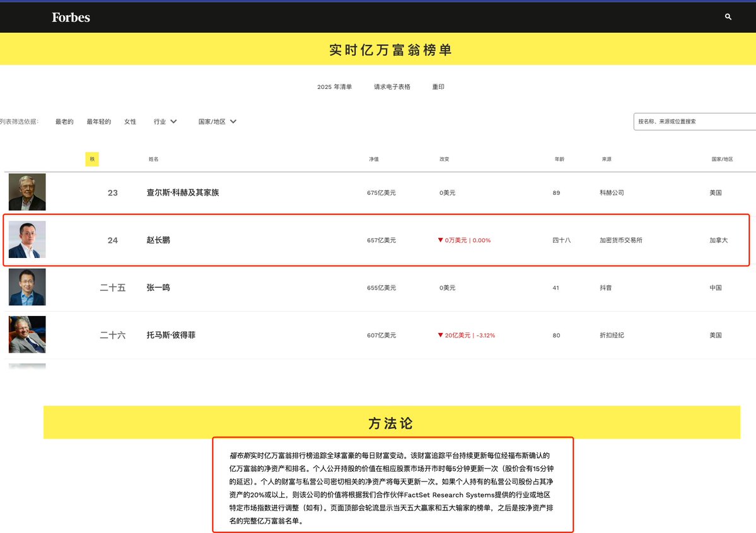756x533 pixels.
Task: Open 赵长鹏 portrait thumbnail
Action: (x=27, y=239)
